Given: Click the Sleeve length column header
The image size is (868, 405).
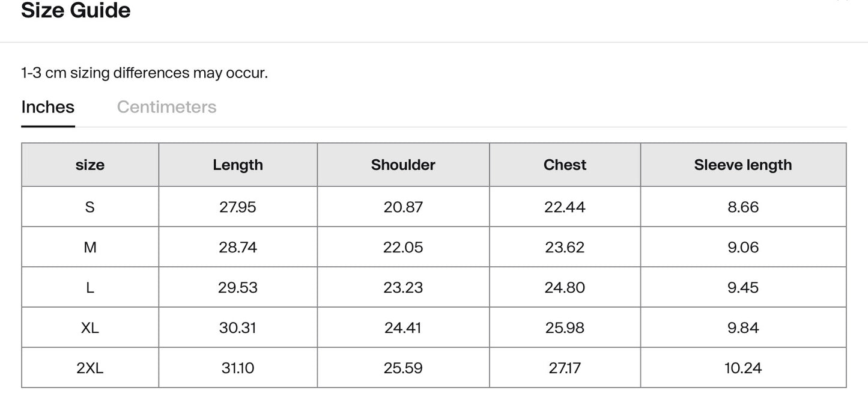Looking at the screenshot, I should (743, 165).
